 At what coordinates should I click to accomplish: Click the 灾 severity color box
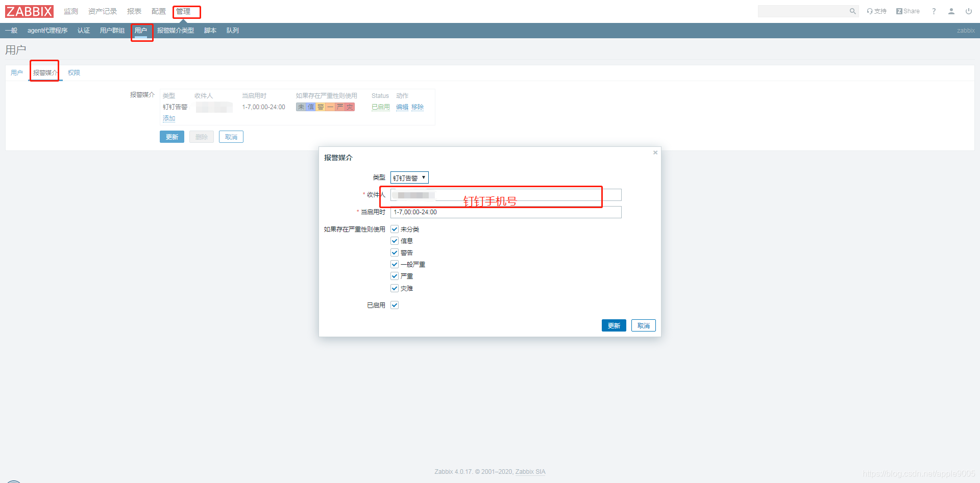pos(350,107)
